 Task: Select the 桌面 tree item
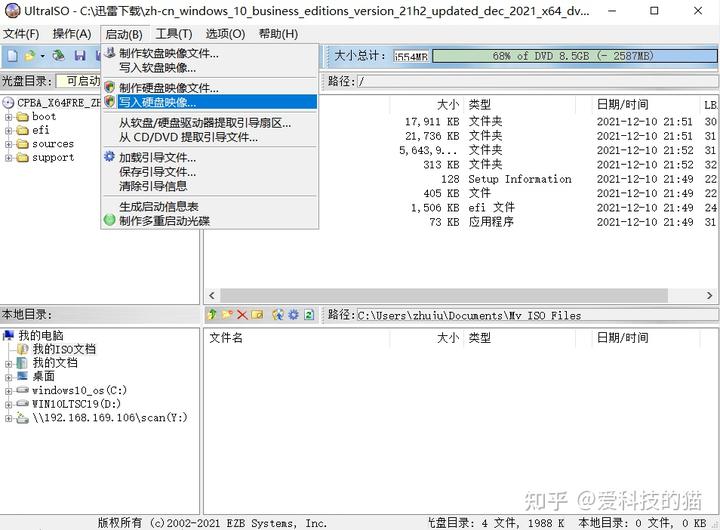44,376
